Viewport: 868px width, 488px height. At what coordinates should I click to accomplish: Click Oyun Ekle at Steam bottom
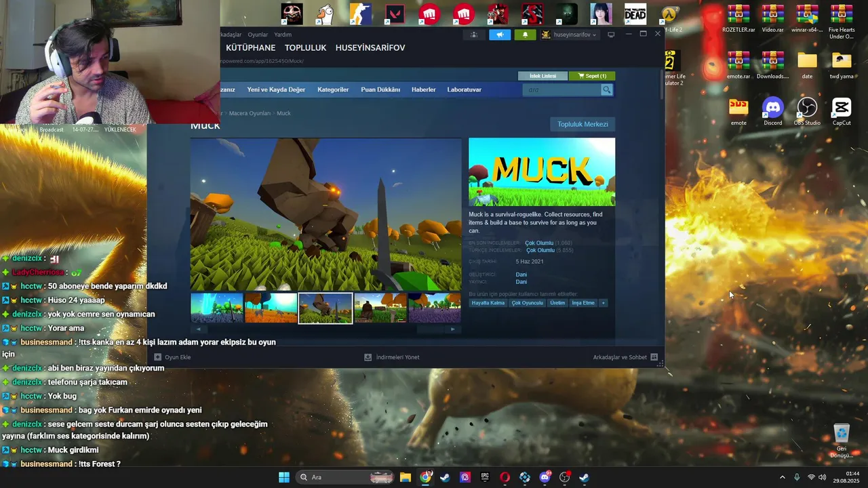click(x=172, y=357)
